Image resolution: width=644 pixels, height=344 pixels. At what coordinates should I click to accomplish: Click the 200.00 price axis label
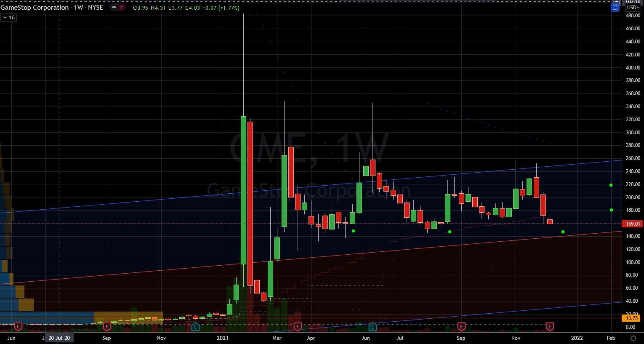[633, 197]
